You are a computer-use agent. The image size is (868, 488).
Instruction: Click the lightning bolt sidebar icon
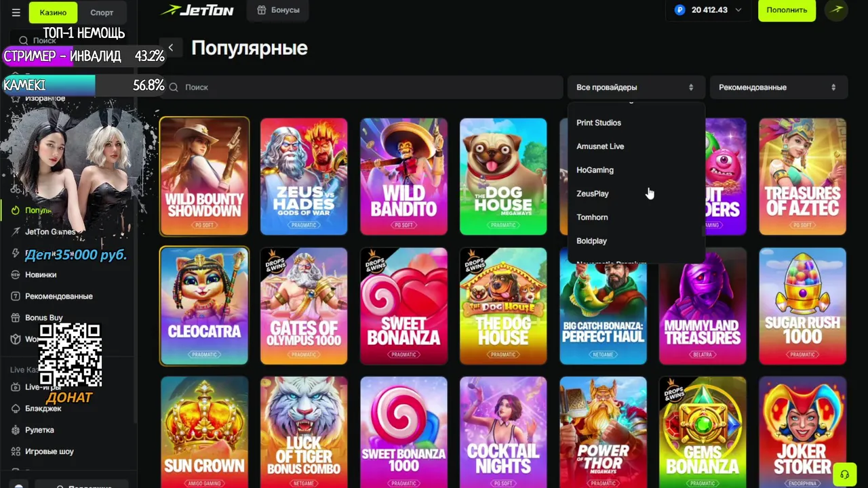16,253
